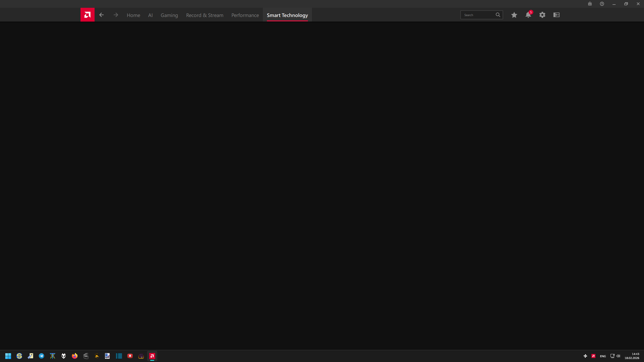Open the picture editor app in taskbar

click(108, 356)
